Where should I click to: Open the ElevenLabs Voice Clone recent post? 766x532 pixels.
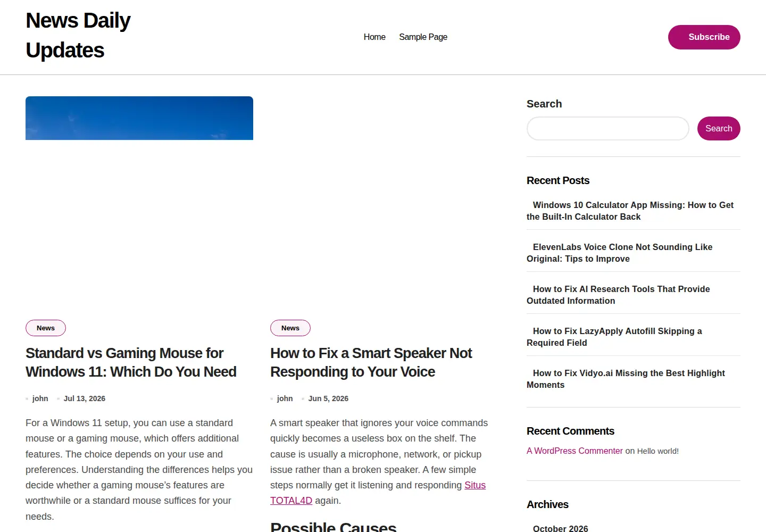(x=619, y=253)
